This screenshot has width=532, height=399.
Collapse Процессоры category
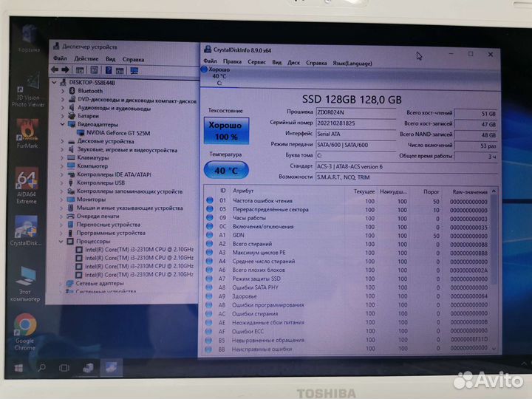click(61, 241)
